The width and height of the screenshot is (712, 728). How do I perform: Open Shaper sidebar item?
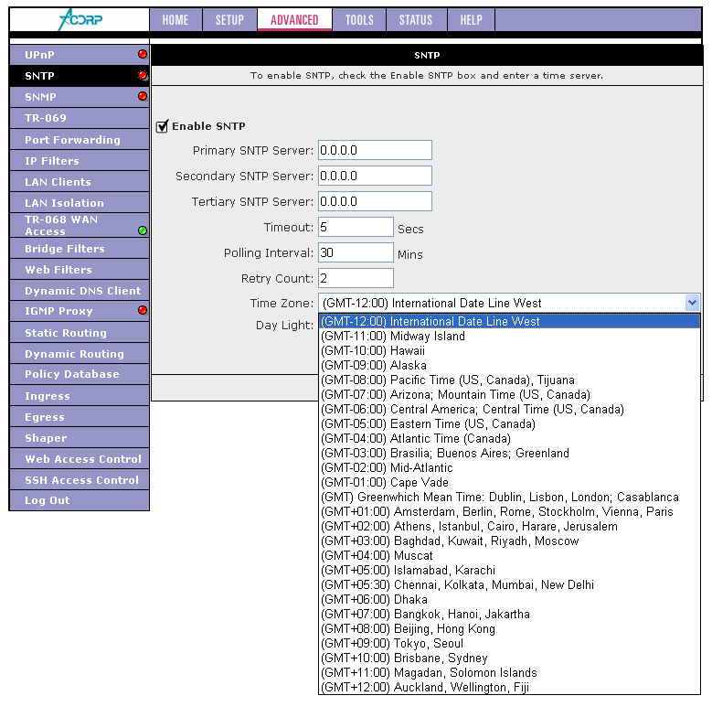79,438
